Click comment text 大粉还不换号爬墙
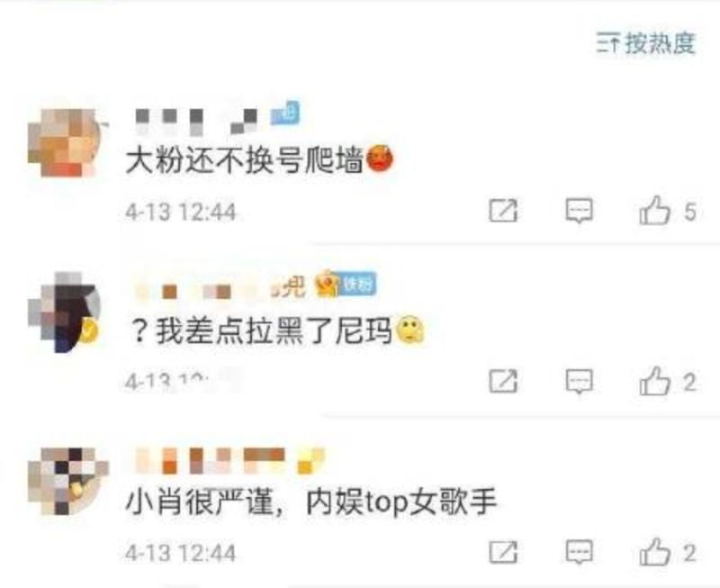 pyautogui.click(x=245, y=159)
